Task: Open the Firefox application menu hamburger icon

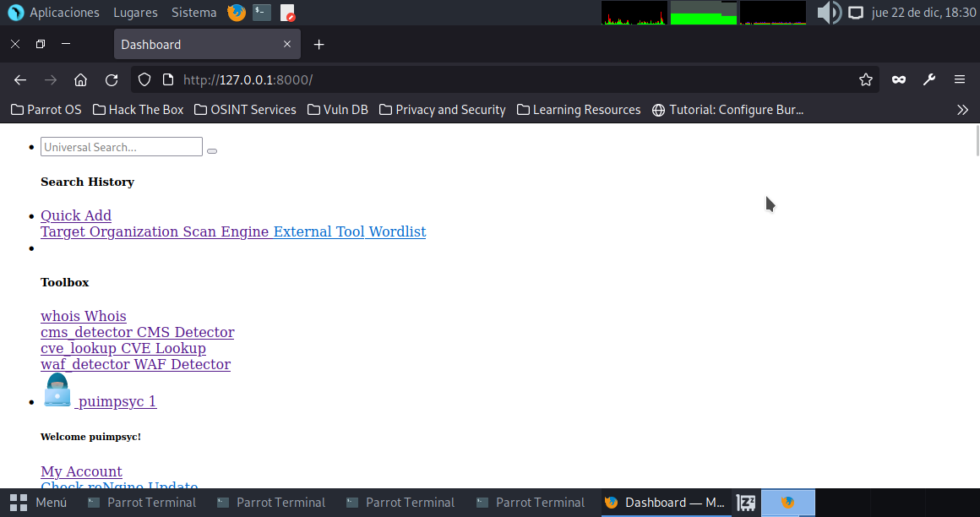Action: [960, 79]
